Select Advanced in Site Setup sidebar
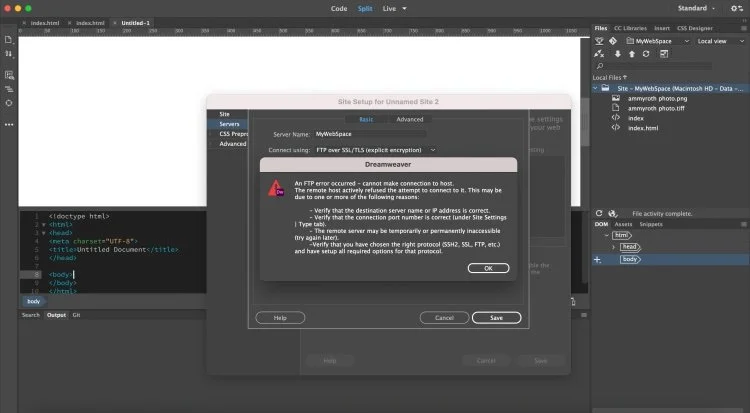This screenshot has height=413, width=750. (x=232, y=144)
